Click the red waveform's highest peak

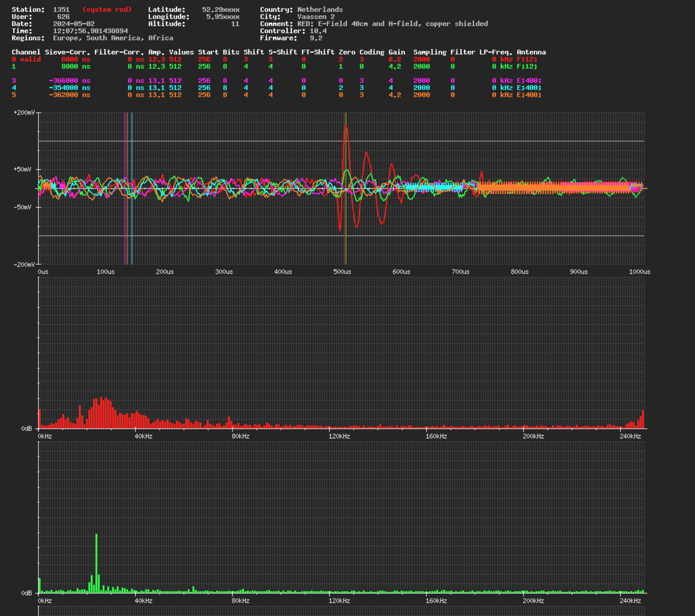(345, 127)
